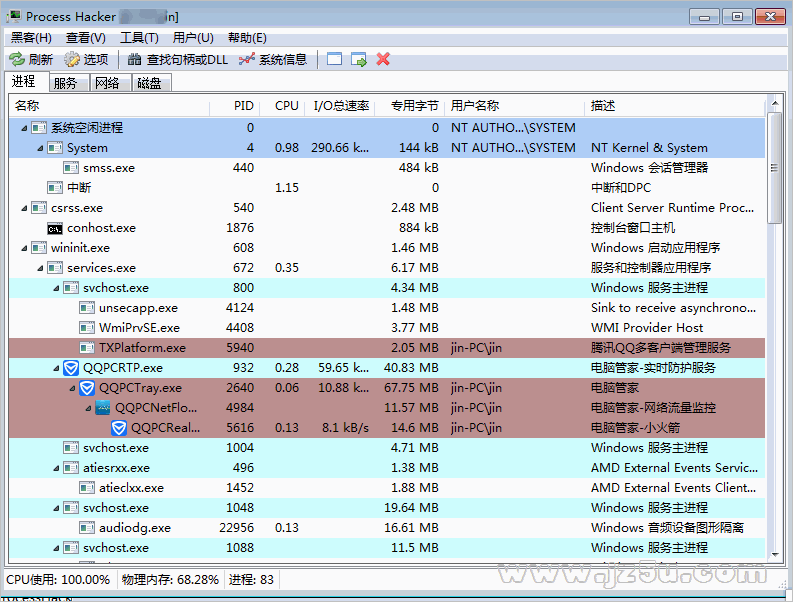The image size is (793, 602).
Task: Collapse svchost.exe PID 1048 node
Action: click(x=56, y=508)
